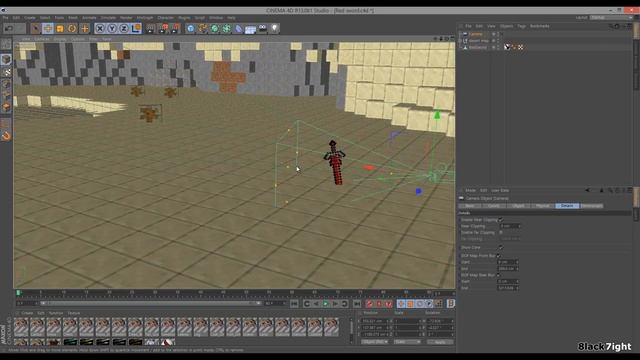Switch to the Coord. tab of camera attributes
Image resolution: width=640 pixels, height=360 pixels.
(x=494, y=206)
